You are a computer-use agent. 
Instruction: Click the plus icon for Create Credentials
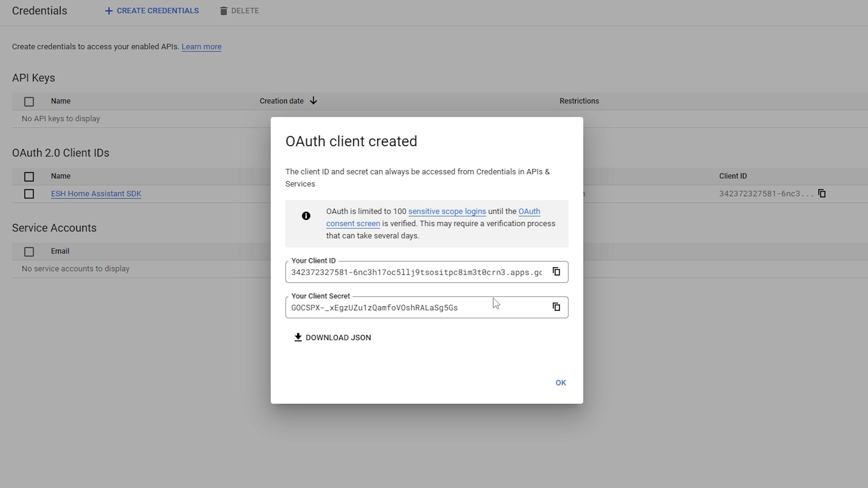pyautogui.click(x=109, y=11)
